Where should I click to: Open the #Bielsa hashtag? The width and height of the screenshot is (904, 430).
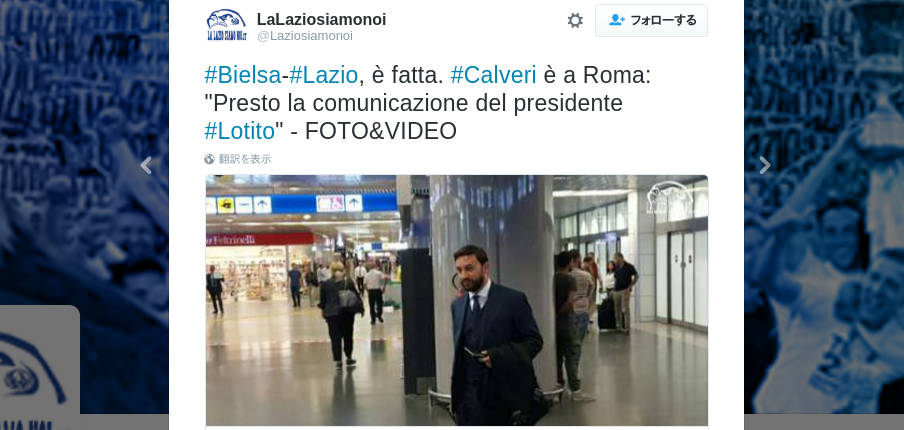243,76
